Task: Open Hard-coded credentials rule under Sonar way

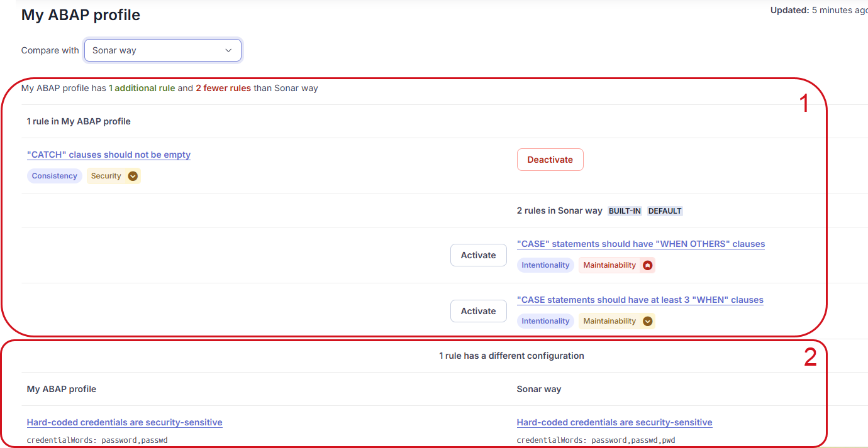Action: tap(615, 422)
